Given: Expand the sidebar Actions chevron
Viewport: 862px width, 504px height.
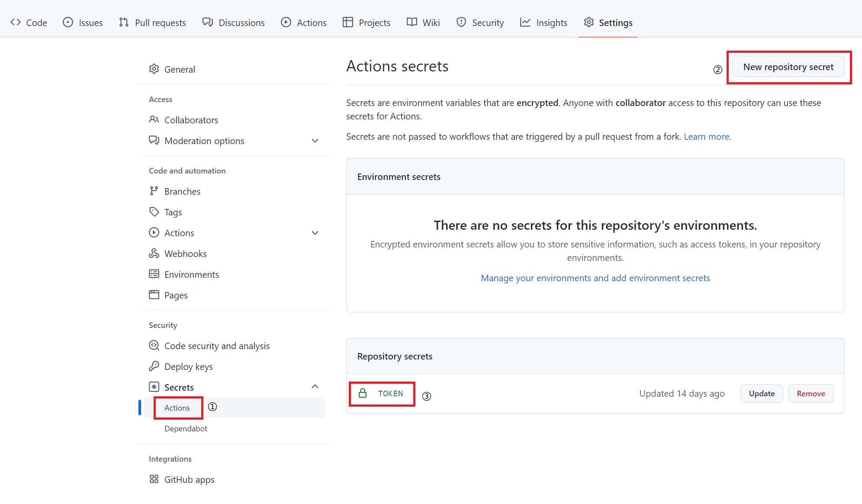Looking at the screenshot, I should click(315, 233).
